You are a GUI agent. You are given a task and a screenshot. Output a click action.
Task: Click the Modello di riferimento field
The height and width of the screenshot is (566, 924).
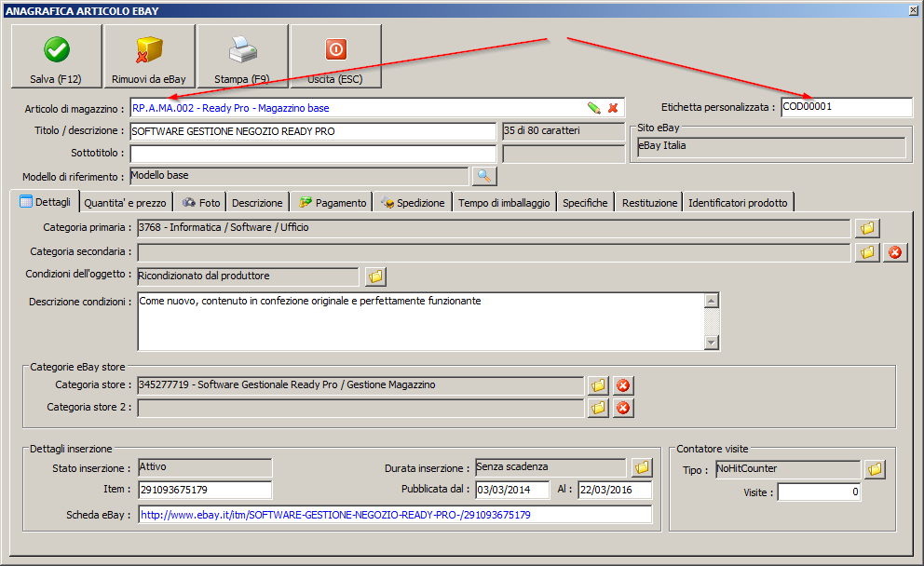coord(299,176)
